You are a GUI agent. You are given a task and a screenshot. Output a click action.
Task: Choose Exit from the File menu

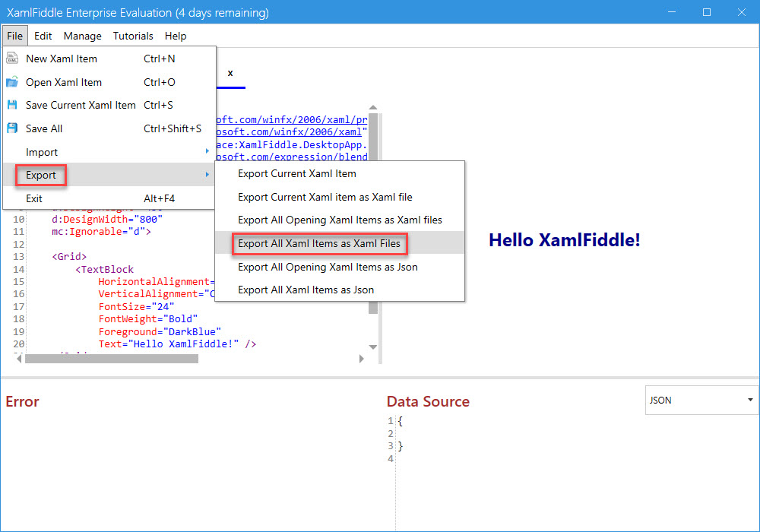(x=109, y=198)
